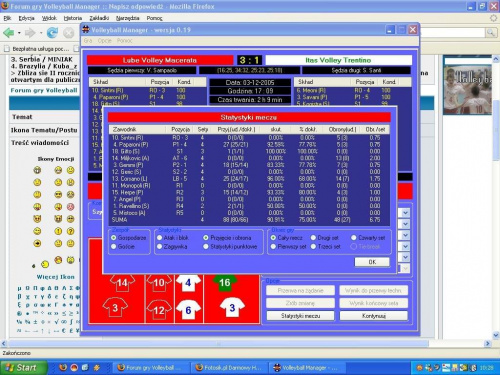Click the red number 12 jersey

click(159, 310)
